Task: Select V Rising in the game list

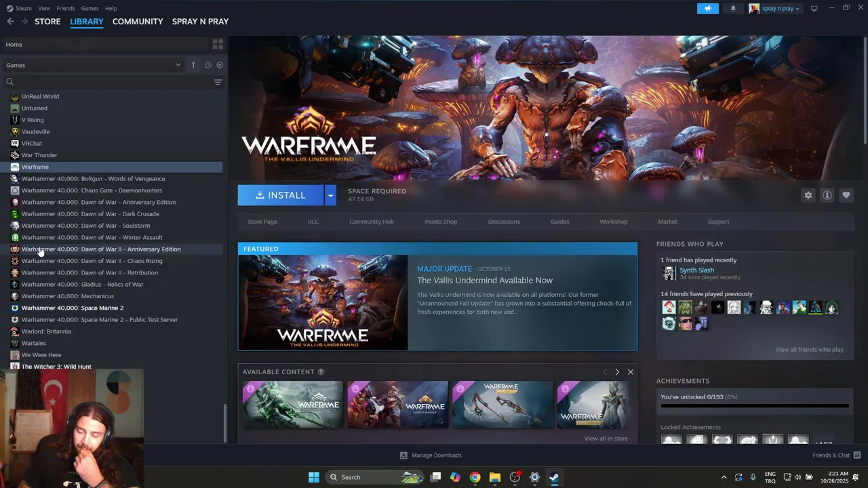Action: pos(33,120)
